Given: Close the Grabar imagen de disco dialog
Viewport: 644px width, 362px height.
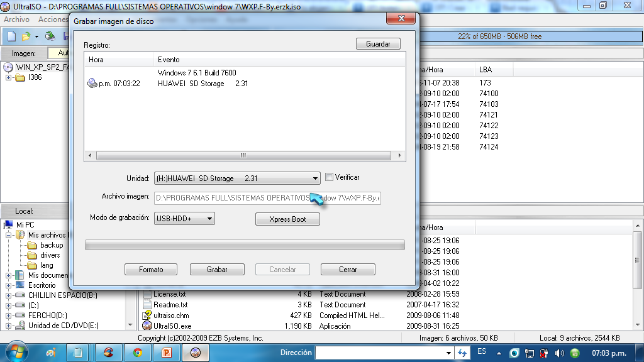Looking at the screenshot, I should coord(401,18).
